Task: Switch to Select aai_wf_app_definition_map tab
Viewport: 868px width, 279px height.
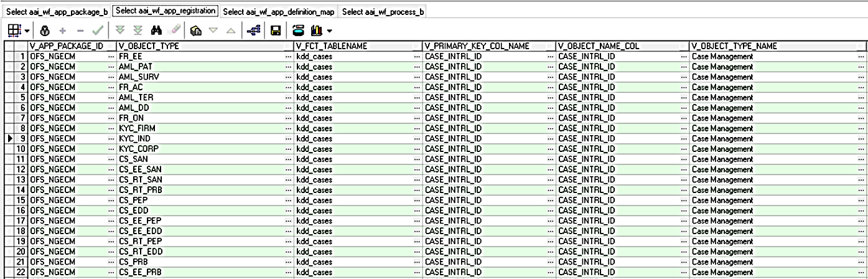Action: [279, 11]
